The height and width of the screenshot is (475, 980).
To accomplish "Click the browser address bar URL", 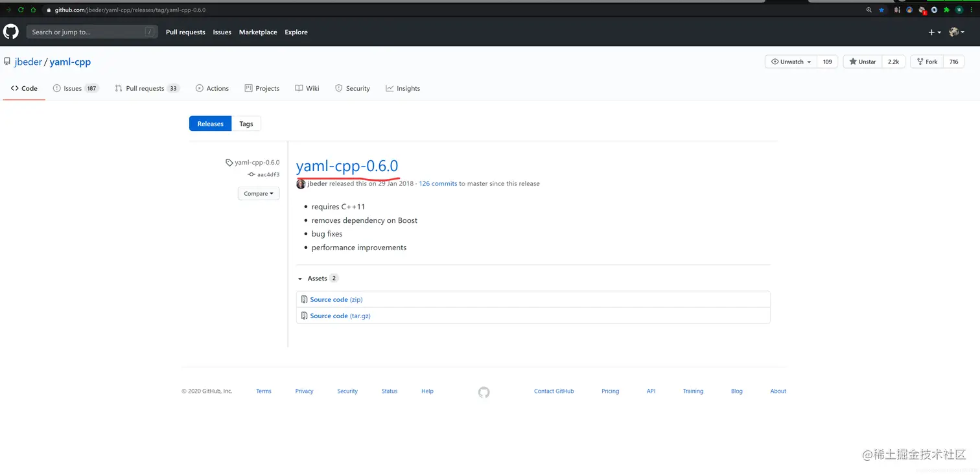I will (130, 10).
